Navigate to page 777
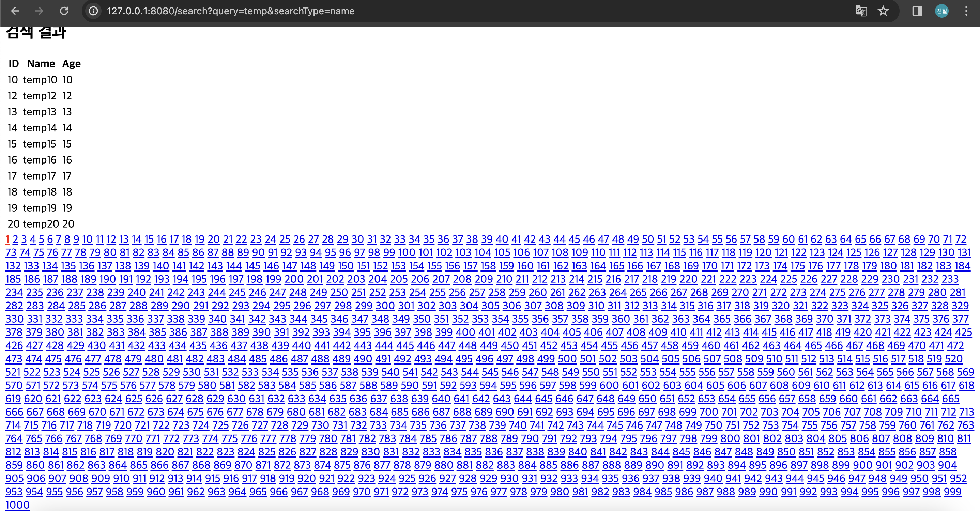This screenshot has width=980, height=511. tap(268, 439)
